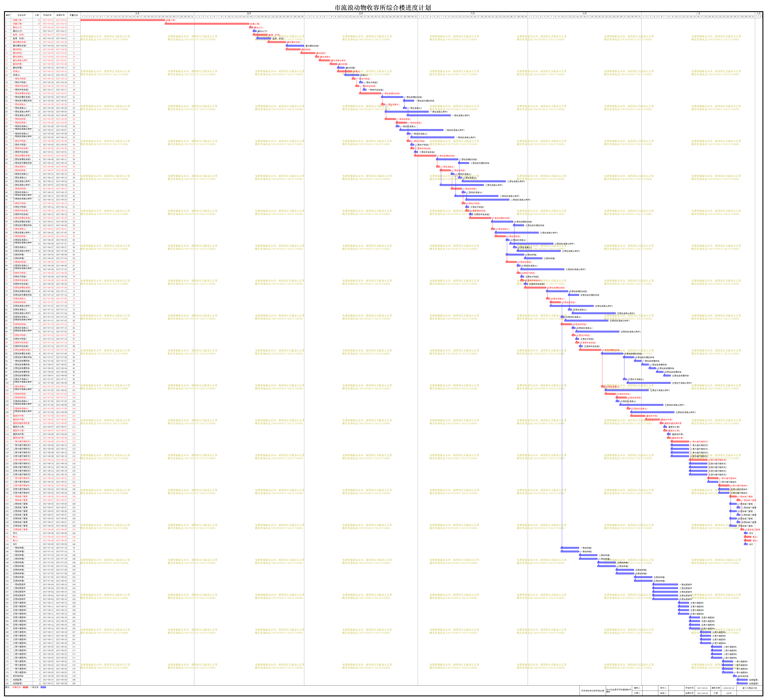This screenshot has height=700, width=767.
Task: Select the 一层脚手架安装1 task row
Action: pos(42,86)
